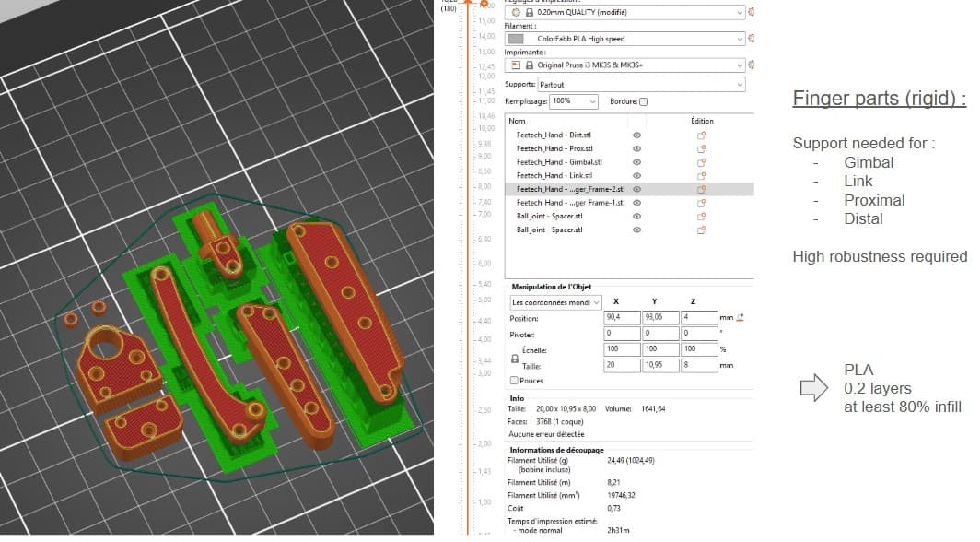Click Position X field showing 90,4
Screen dimensions: 980x542
pyautogui.click(x=622, y=318)
